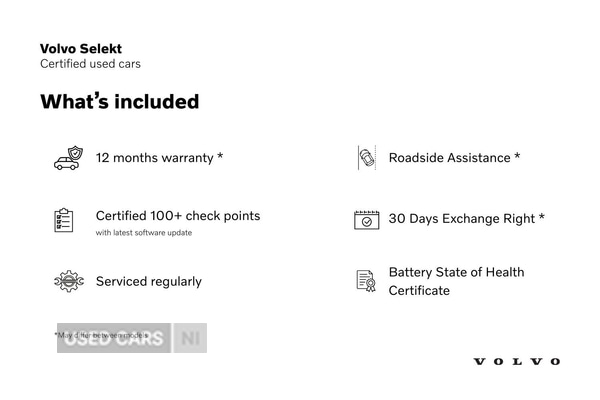Click the What's included heading
This screenshot has height=400, width=600.
tap(119, 102)
